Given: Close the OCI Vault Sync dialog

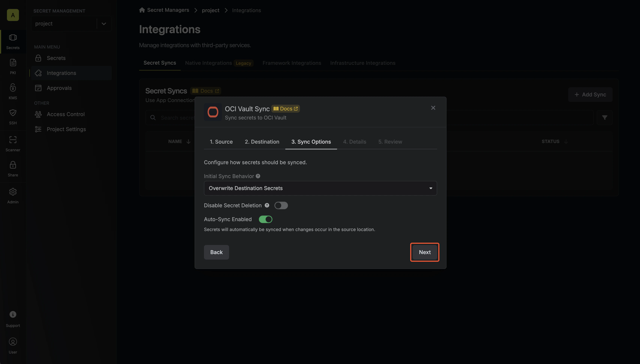Looking at the screenshot, I should (433, 108).
